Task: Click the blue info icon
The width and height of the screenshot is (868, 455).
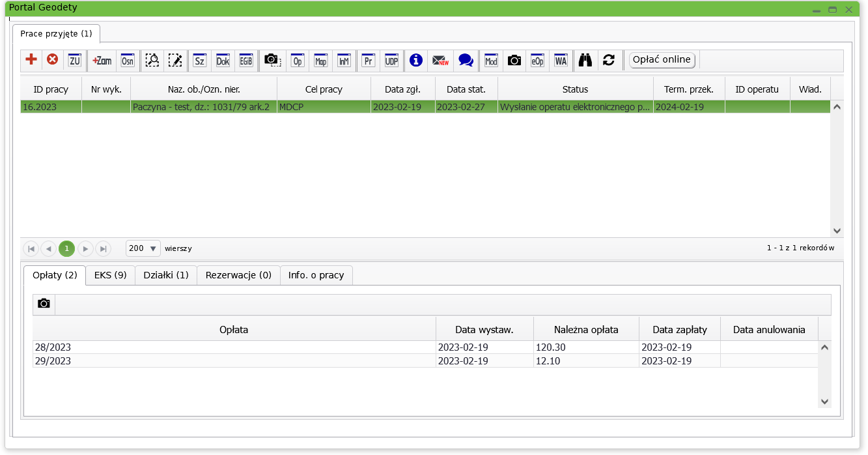Action: (x=416, y=61)
